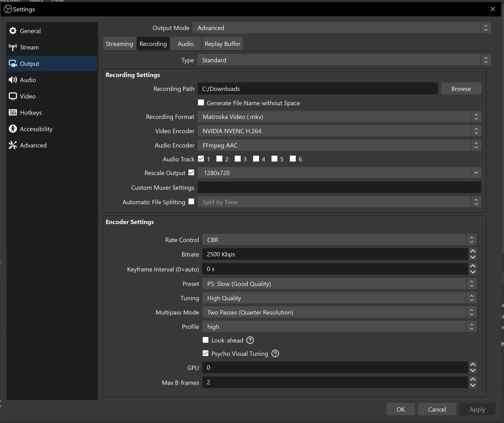This screenshot has width=504, height=423.
Task: Open the Rate Control dropdown
Action: coord(339,240)
